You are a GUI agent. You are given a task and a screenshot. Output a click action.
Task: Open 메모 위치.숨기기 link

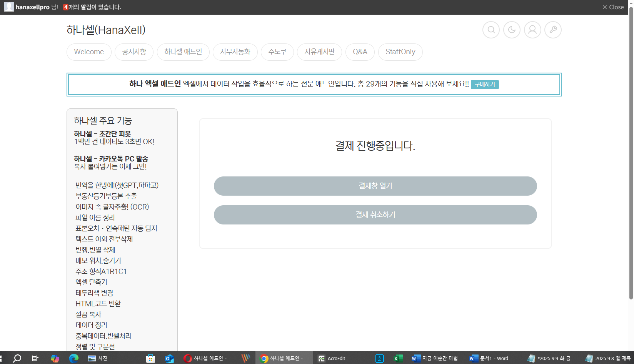point(98,261)
